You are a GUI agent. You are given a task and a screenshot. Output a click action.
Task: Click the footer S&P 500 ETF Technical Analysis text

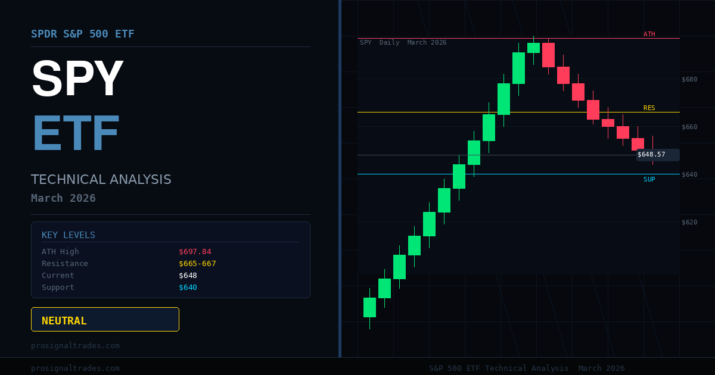point(527,368)
